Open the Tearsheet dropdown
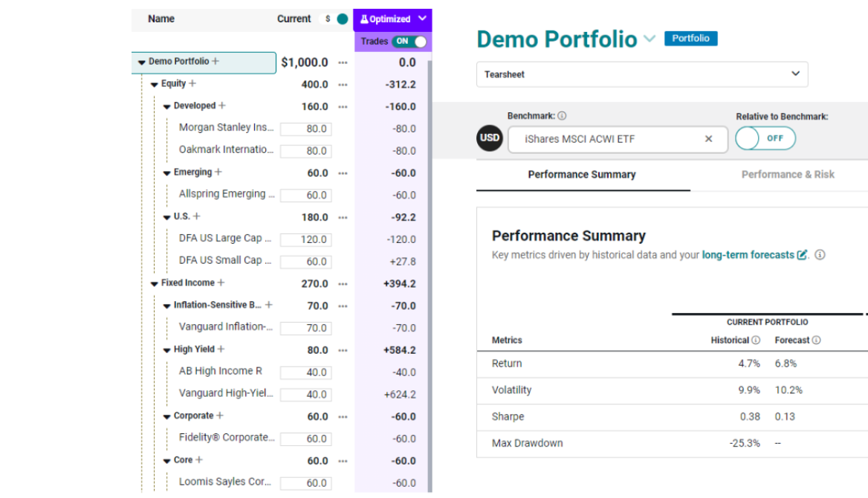Screen dimensions: 868x498 (794, 74)
